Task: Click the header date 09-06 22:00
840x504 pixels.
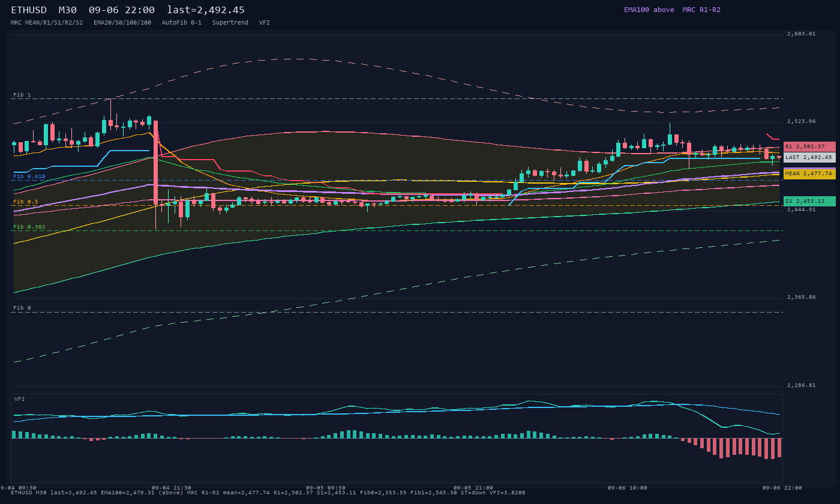Action: (x=122, y=10)
